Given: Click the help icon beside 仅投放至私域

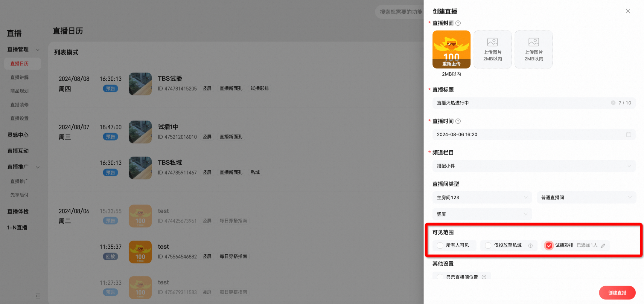Looking at the screenshot, I should coord(530,245).
